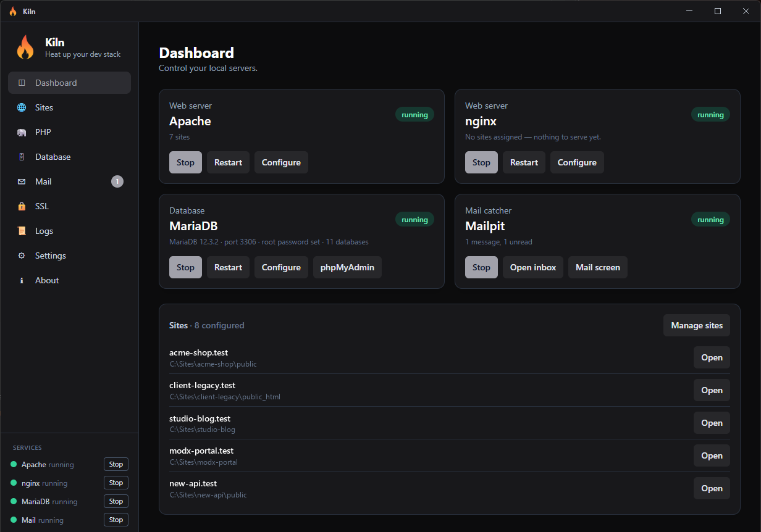Click the green status dot beside MariaDB
This screenshot has width=761, height=532.
(x=14, y=501)
